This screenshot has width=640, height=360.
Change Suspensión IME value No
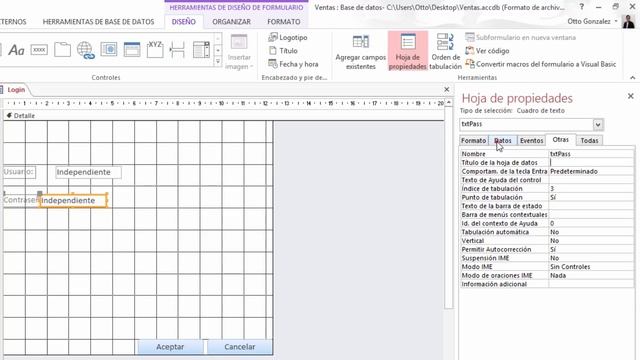(591, 258)
